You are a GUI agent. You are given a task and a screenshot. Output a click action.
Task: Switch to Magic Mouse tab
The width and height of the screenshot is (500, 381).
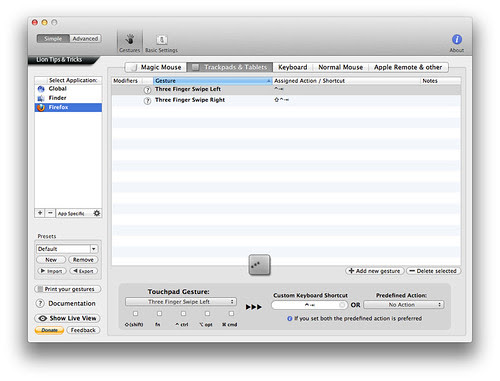pos(156,67)
